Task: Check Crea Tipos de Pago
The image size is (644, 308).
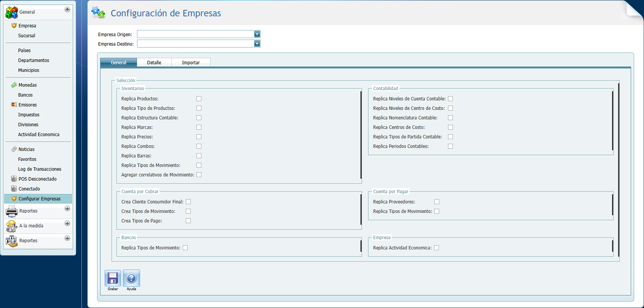Action: tap(188, 221)
